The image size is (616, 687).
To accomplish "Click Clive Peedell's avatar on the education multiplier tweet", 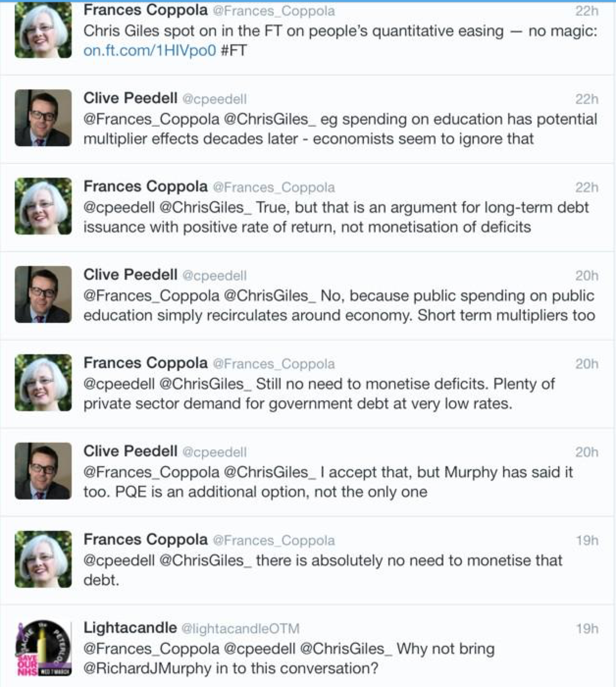I will click(x=43, y=118).
